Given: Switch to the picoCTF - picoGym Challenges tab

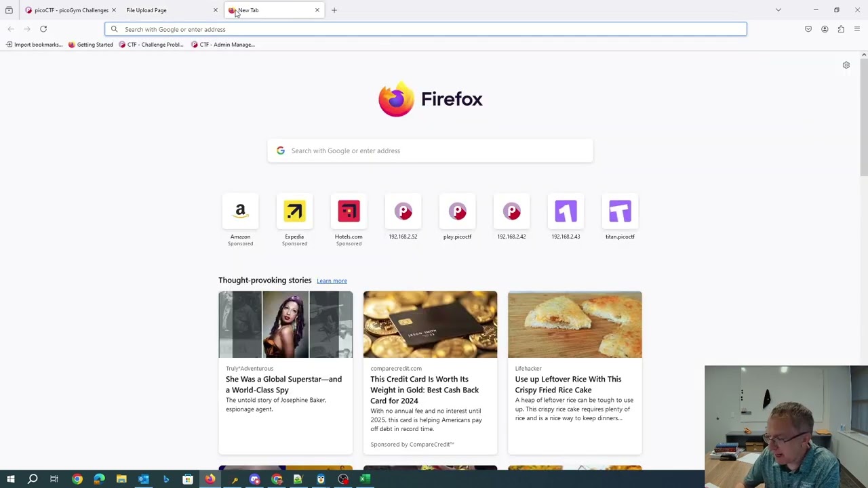Looking at the screenshot, I should 70,10.
